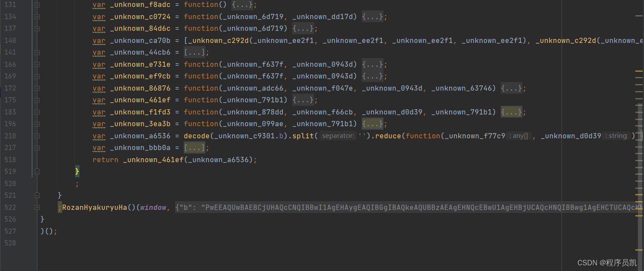Collapse the block ending at line 521
The width and height of the screenshot is (644, 271).
point(37,196)
